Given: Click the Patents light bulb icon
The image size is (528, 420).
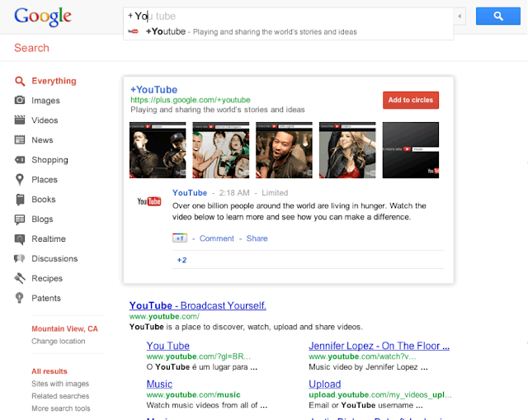Looking at the screenshot, I should pyautogui.click(x=20, y=298).
